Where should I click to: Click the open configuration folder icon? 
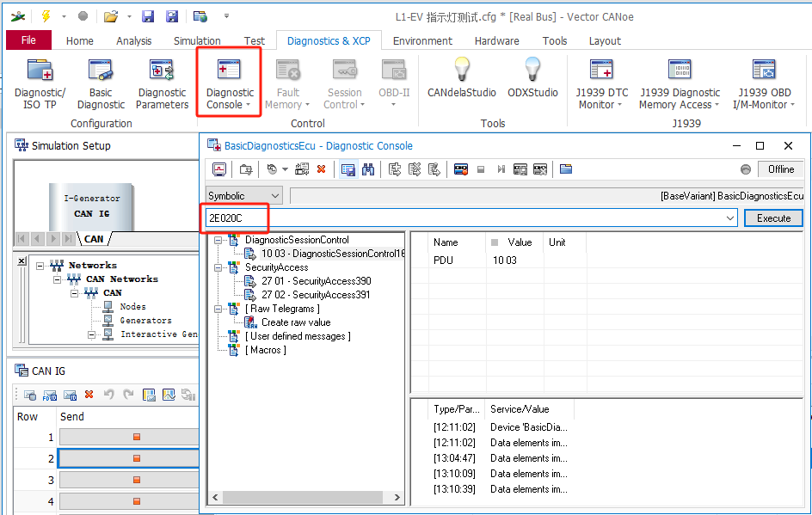(110, 16)
